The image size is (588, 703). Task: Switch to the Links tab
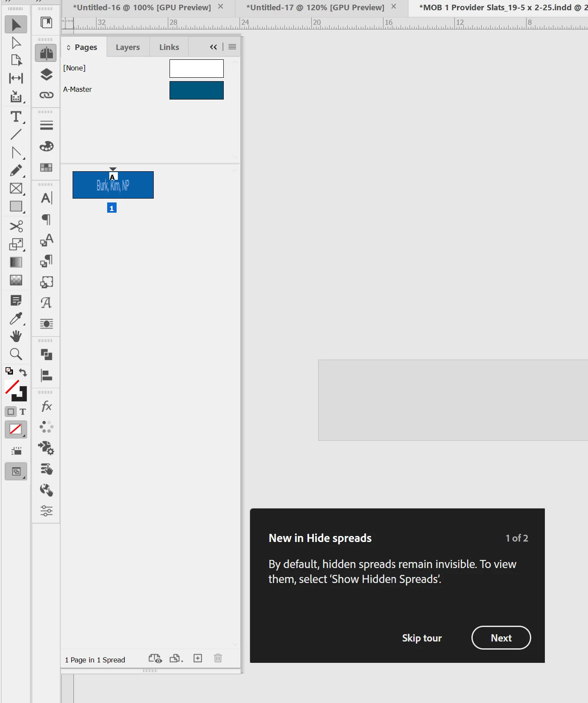coord(169,47)
